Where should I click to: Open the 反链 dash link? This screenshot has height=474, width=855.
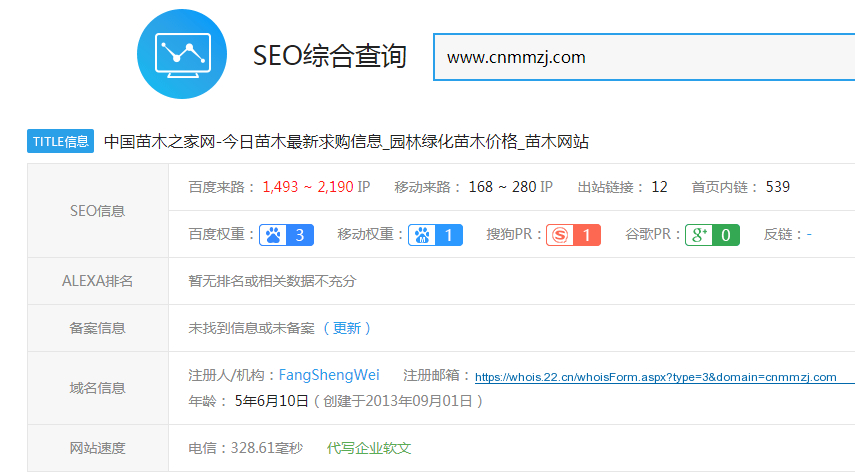click(809, 235)
